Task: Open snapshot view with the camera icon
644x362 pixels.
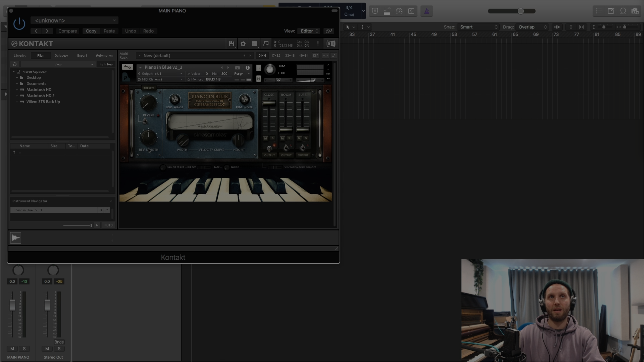Action: [x=237, y=68]
